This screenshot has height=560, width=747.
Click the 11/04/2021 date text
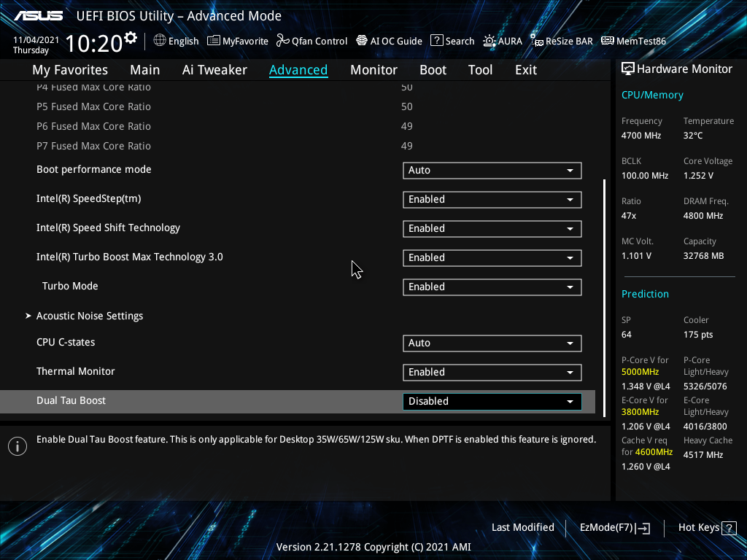(36, 40)
